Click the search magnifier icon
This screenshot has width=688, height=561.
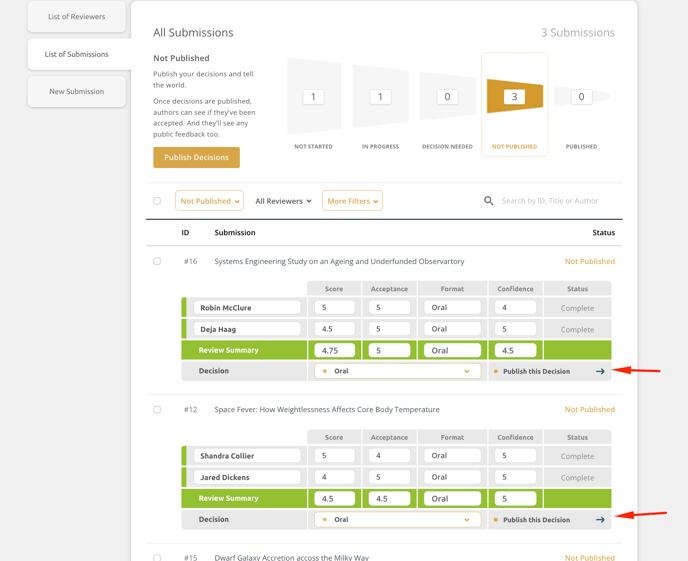pos(489,201)
